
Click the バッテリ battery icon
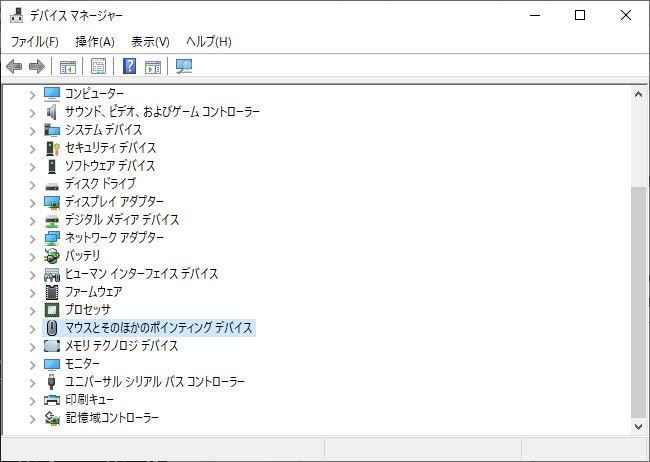[52, 256]
